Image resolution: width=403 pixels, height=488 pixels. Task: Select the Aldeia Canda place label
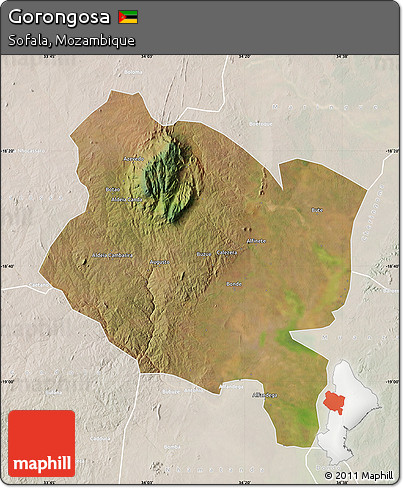click(x=127, y=199)
